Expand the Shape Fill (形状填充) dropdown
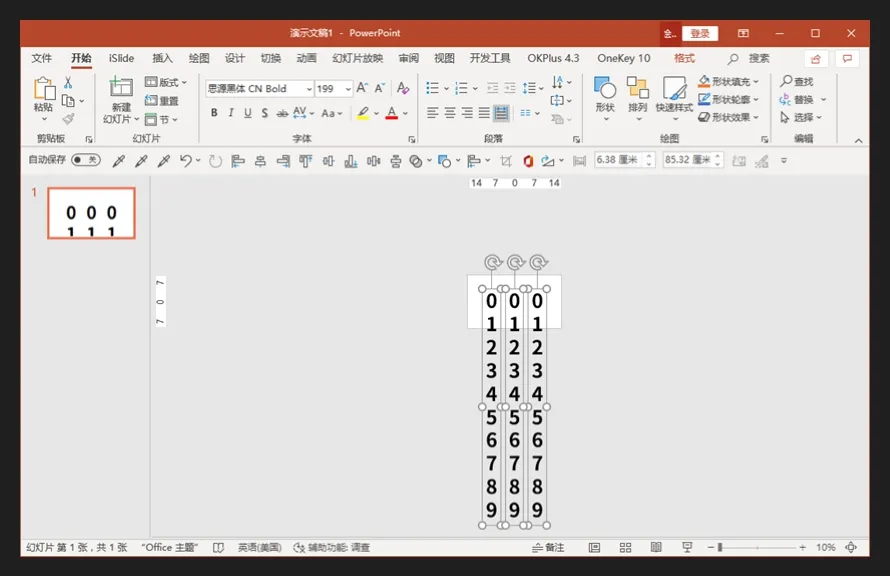The height and width of the screenshot is (576, 890). point(756,82)
